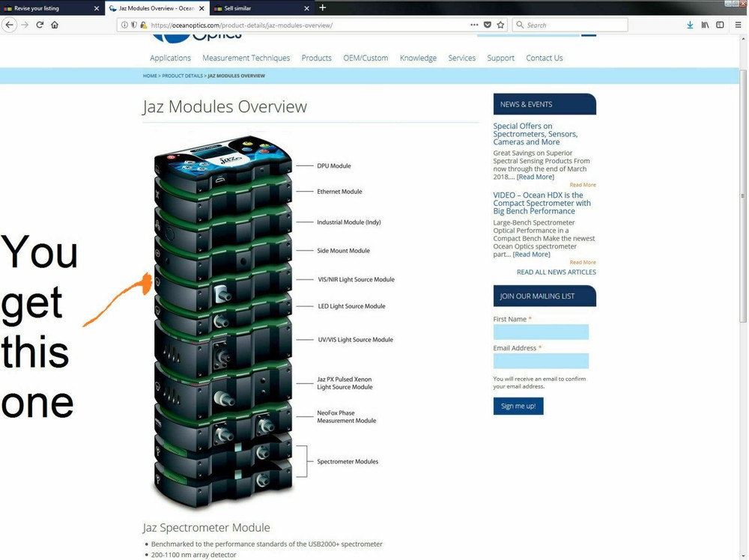Reload the current page
The width and height of the screenshot is (749, 560).
point(40,25)
